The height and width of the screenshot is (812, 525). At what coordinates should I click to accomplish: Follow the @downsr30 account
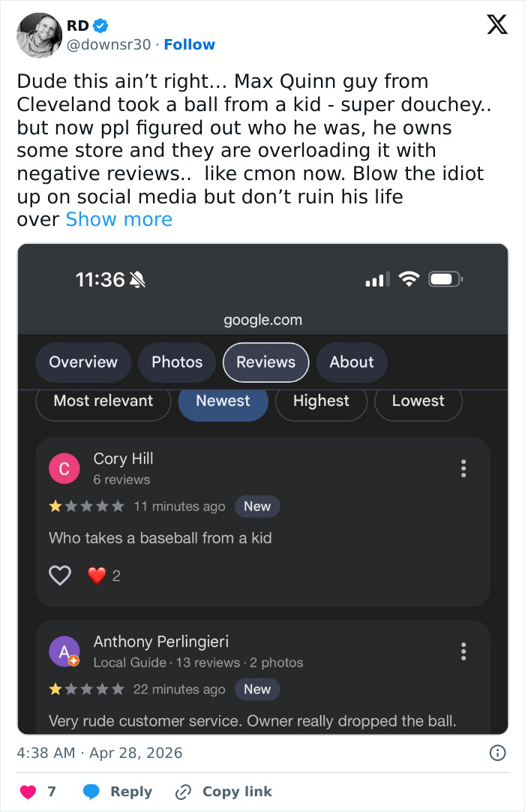pyautogui.click(x=189, y=44)
